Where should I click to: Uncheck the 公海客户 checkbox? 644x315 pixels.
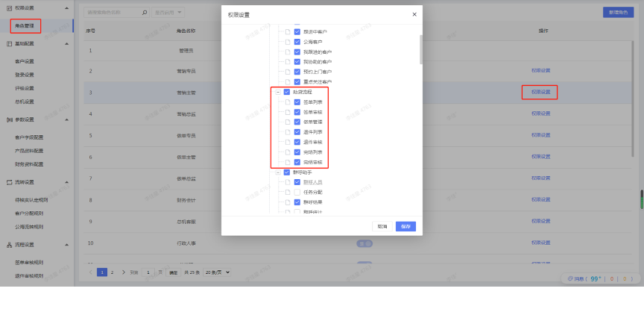pos(297,42)
